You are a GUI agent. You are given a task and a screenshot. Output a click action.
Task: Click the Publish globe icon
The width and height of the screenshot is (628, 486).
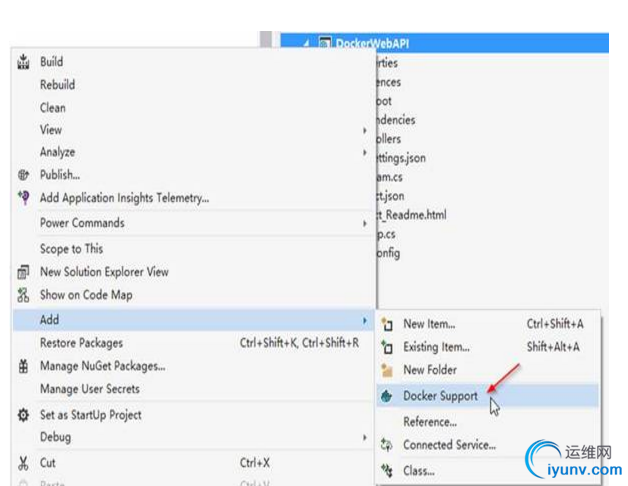pyautogui.click(x=23, y=175)
